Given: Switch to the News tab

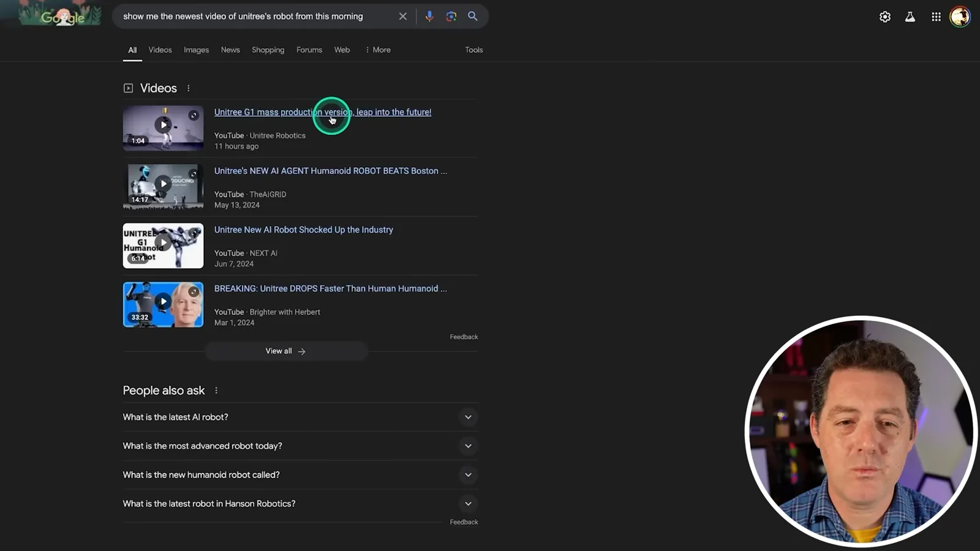Looking at the screenshot, I should pos(230,50).
